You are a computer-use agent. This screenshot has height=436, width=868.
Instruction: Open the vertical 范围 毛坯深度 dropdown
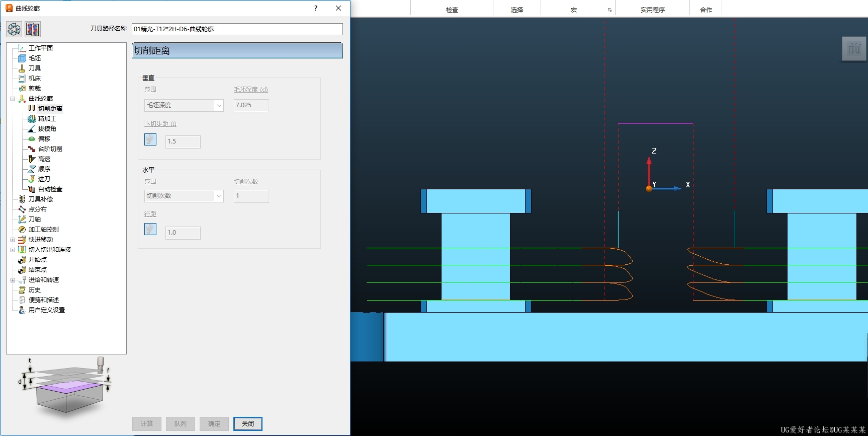184,105
